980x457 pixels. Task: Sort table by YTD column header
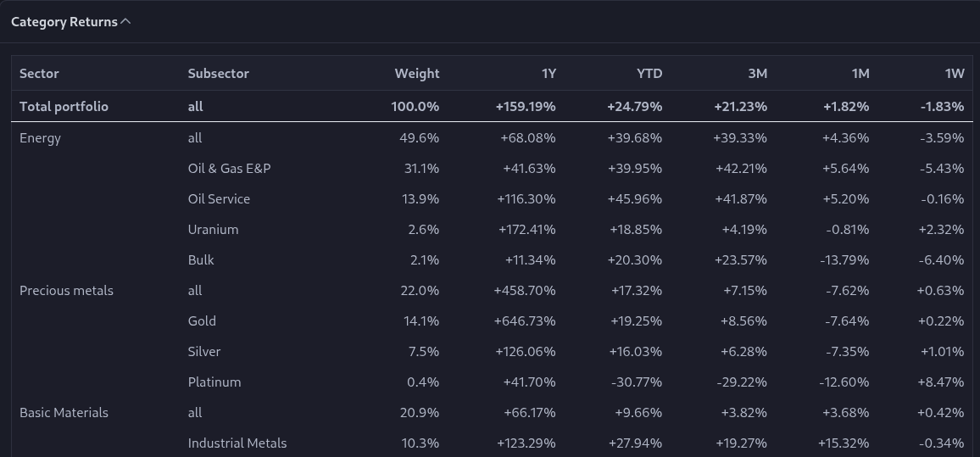point(649,74)
